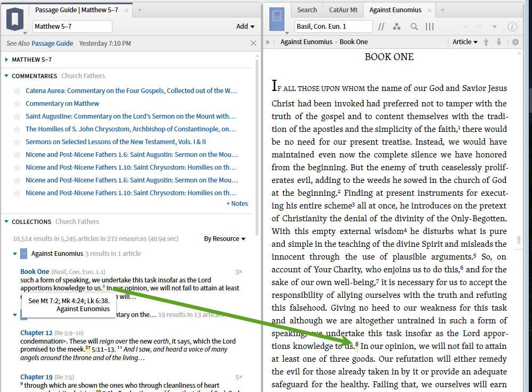The width and height of the screenshot is (532, 392).
Task: Collapse the second resource results group
Action: tap(15, 315)
